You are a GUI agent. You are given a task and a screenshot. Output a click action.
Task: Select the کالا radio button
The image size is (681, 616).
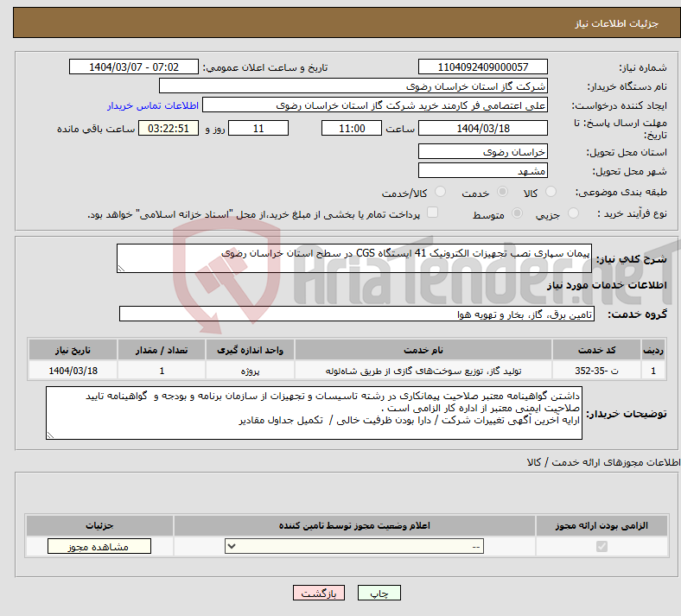tap(551, 192)
